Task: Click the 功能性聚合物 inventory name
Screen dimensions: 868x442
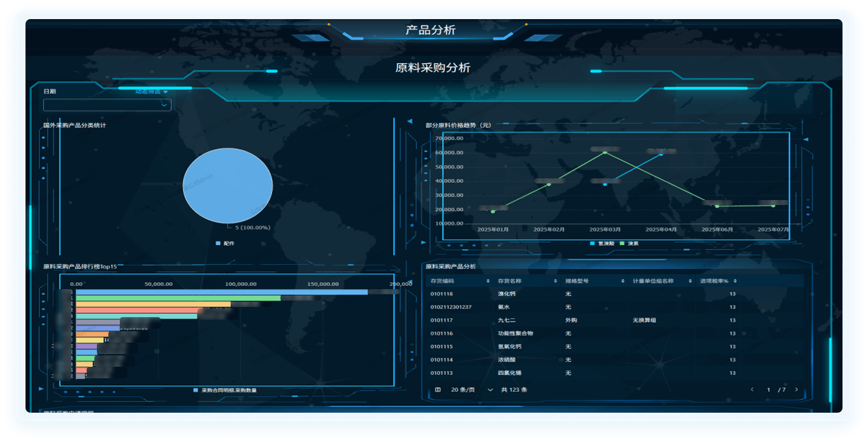Action: click(x=515, y=333)
